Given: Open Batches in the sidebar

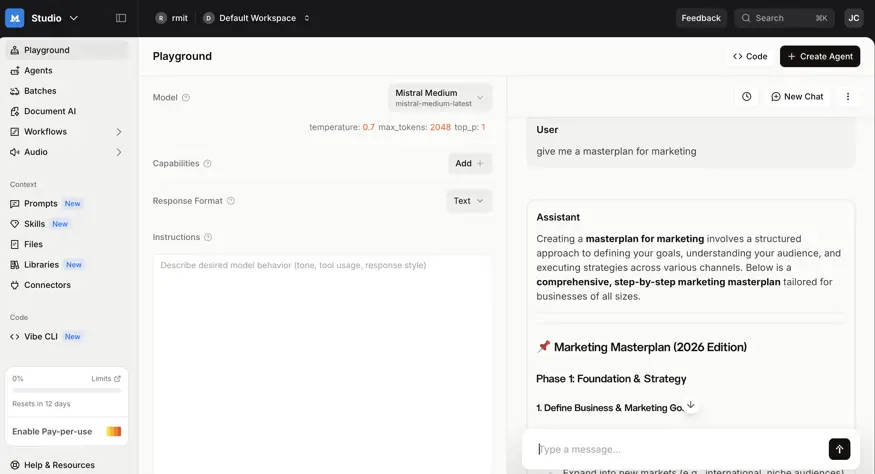Looking at the screenshot, I should (66, 90).
